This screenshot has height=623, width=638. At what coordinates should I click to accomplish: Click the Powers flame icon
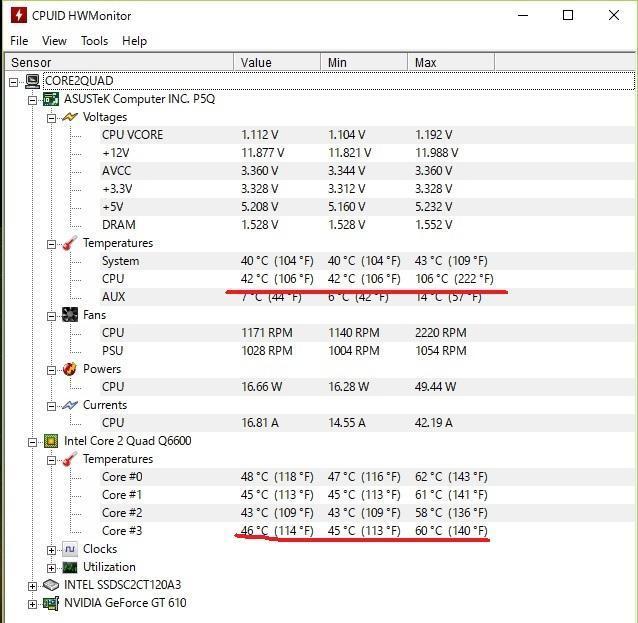click(x=70, y=369)
